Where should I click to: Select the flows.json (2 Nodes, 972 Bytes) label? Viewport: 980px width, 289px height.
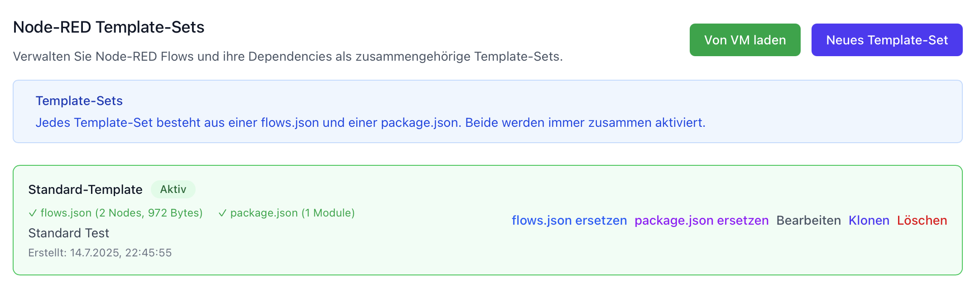click(121, 212)
